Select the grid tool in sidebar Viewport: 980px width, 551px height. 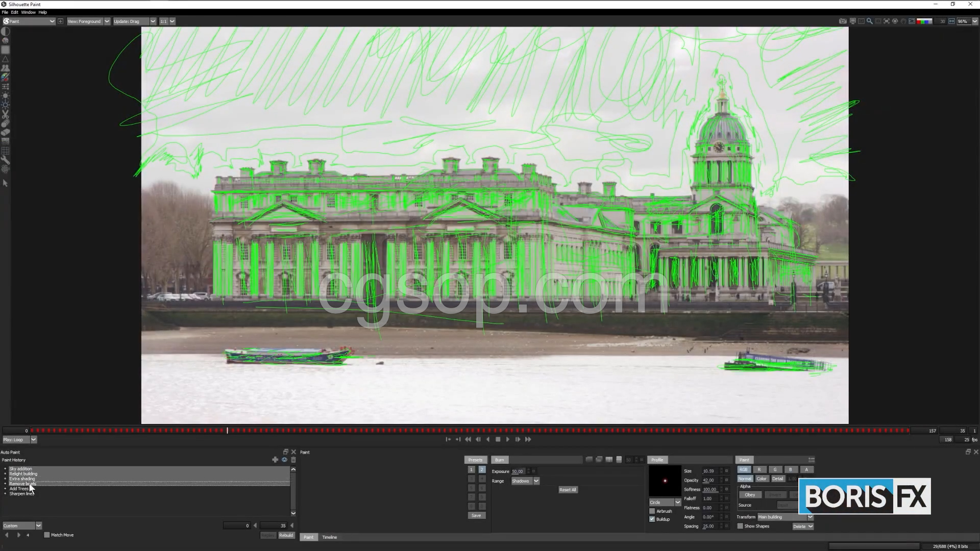(5, 151)
